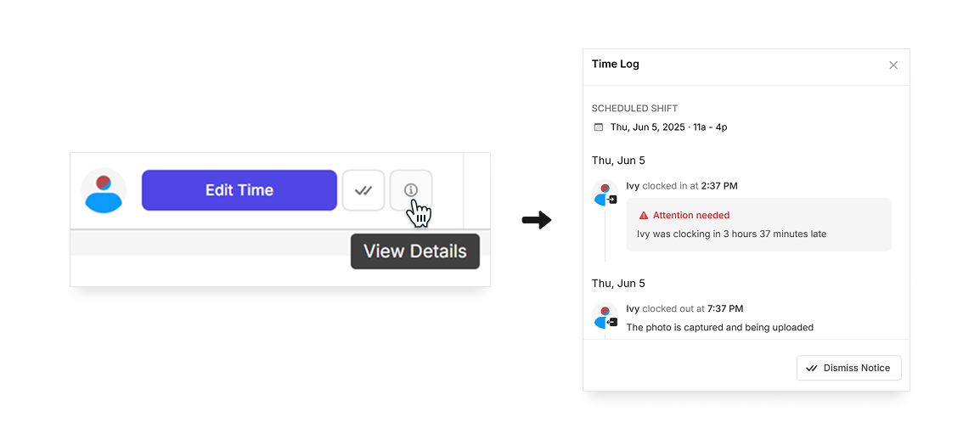980x440 pixels.
Task: Click Ivy's clock-in avatar icon
Action: [x=605, y=193]
